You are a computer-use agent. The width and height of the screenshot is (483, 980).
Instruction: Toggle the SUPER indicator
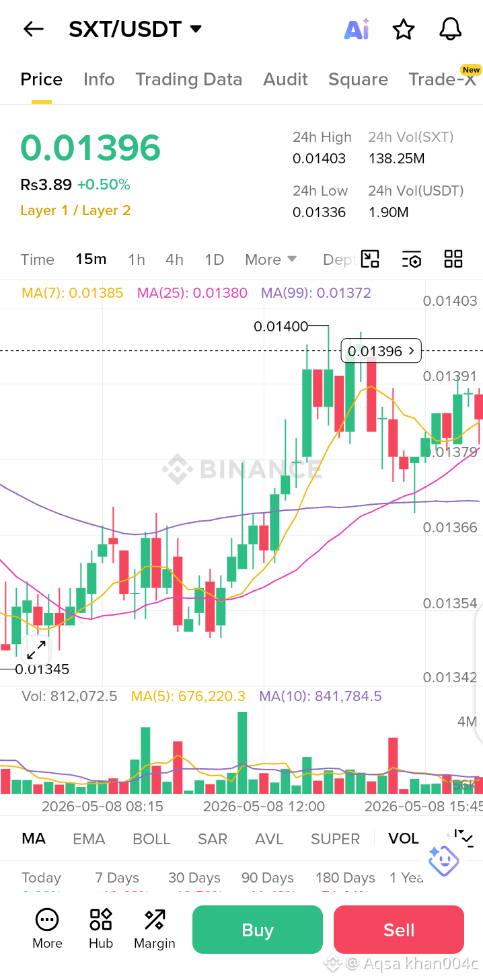335,839
